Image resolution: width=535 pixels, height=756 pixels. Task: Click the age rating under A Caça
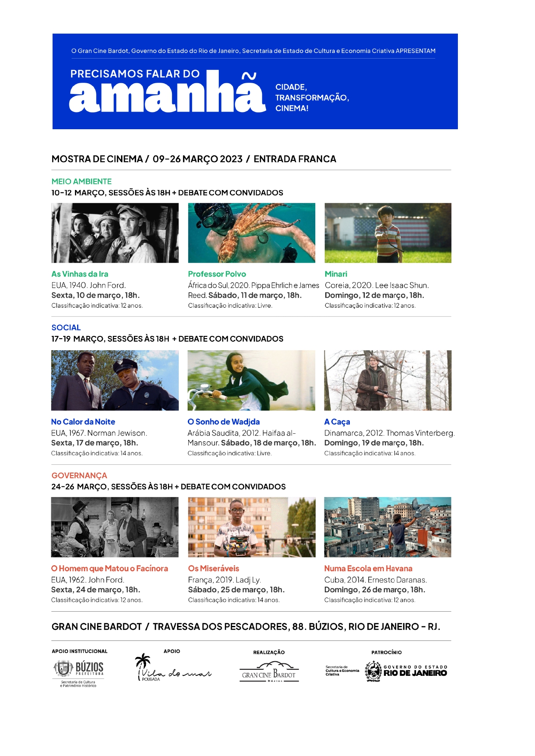coord(370,453)
